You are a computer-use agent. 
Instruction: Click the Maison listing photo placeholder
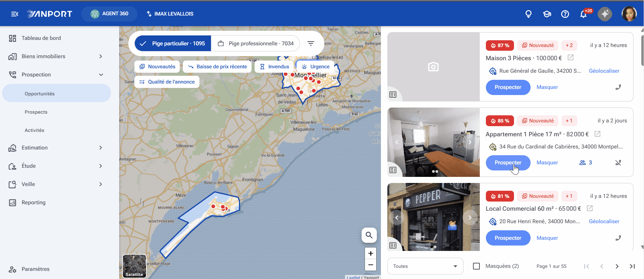click(x=433, y=67)
